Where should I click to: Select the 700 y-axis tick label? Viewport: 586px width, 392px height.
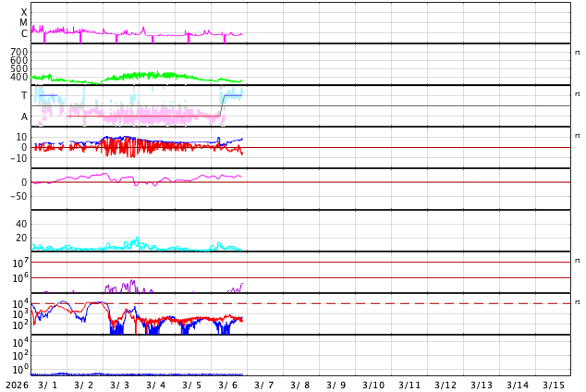19,52
